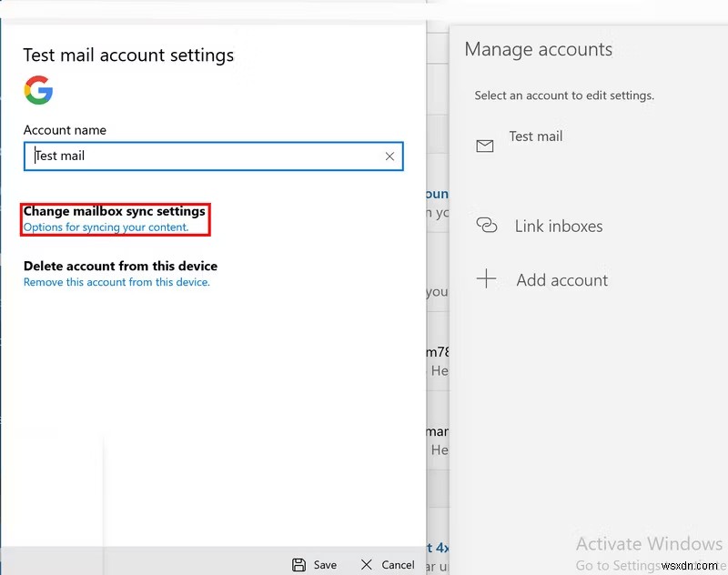This screenshot has height=575, width=728.
Task: Choose Link inboxes in Manage accounts
Action: point(559,226)
